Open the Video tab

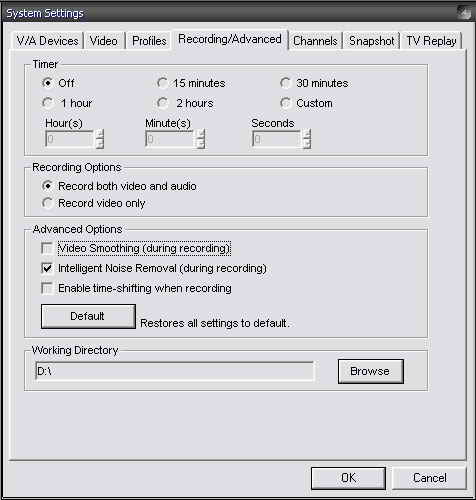104,41
